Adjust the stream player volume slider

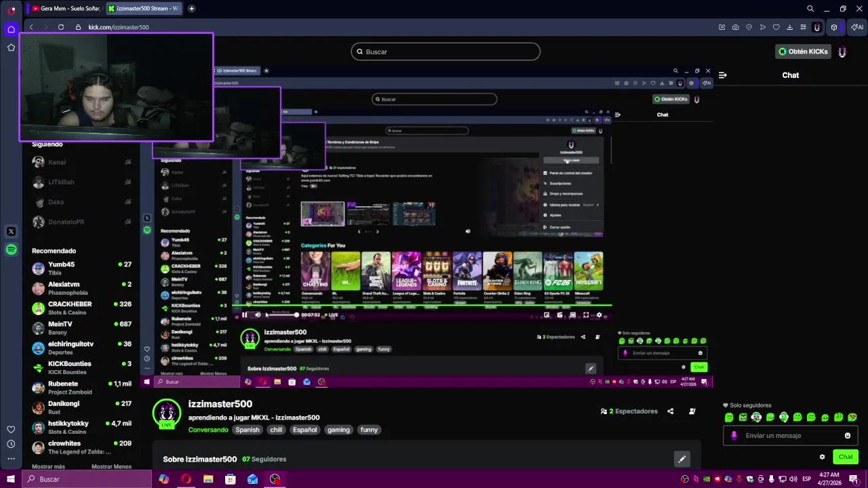click(x=281, y=314)
